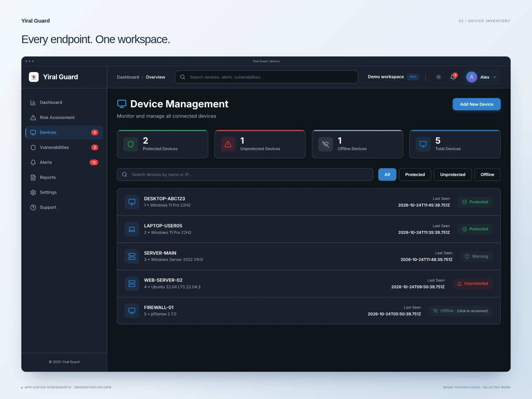Expand the Alex account dropdown chevron
This screenshot has height=399, width=532.
pos(494,77)
